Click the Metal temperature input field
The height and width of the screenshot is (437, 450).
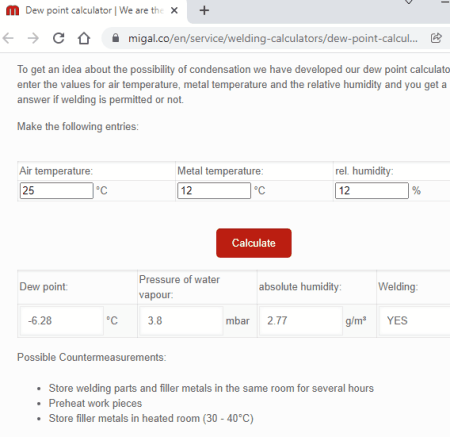point(214,190)
